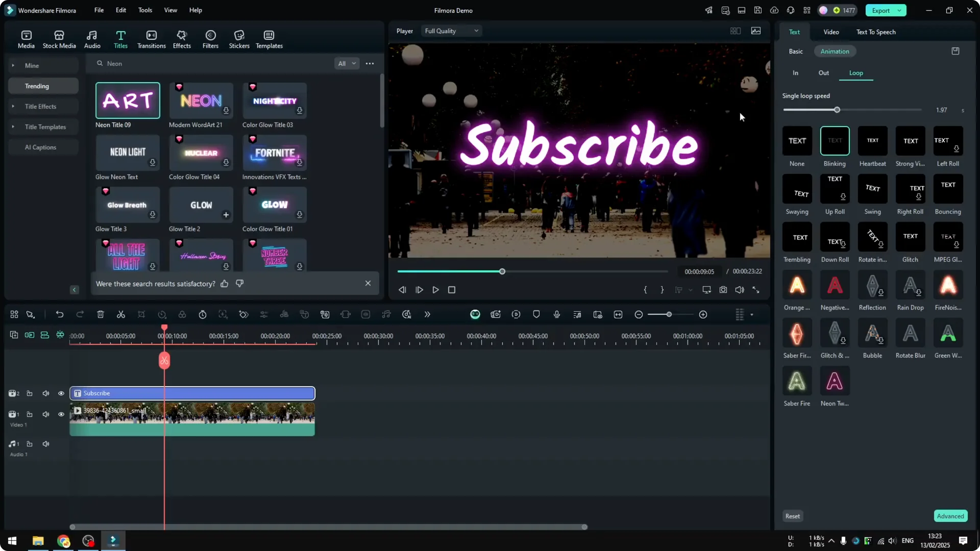
Task: Open the Stock Media panel
Action: tap(59, 38)
